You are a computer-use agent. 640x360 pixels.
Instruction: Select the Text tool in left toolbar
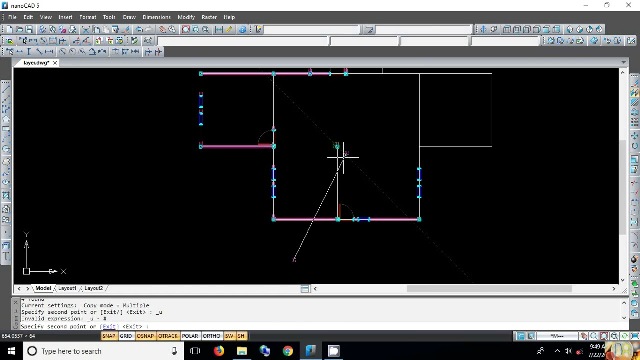point(6,256)
